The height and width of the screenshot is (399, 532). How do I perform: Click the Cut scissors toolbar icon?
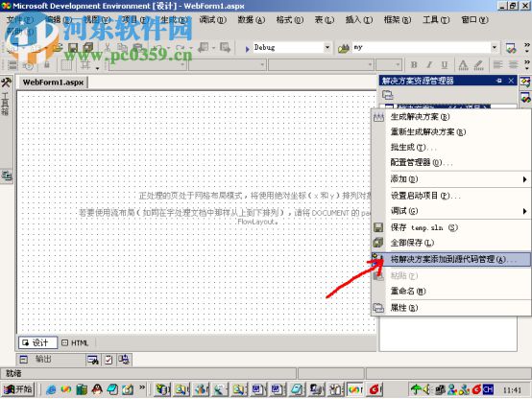(x=108, y=47)
